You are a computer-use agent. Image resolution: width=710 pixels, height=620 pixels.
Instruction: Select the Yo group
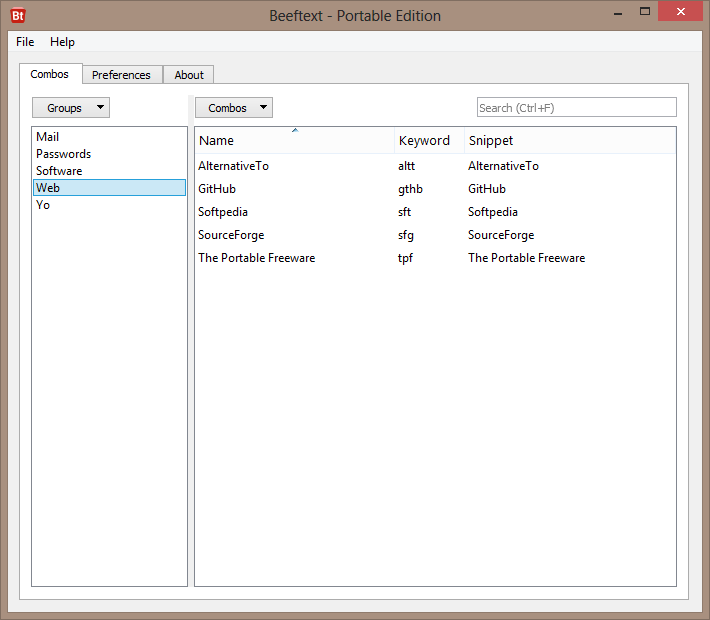[43, 205]
